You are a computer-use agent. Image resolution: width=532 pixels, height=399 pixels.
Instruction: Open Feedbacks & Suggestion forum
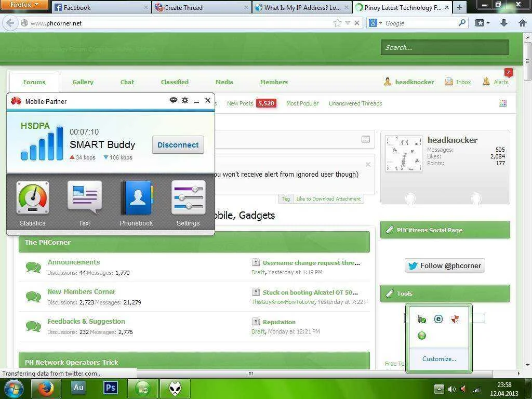86,321
